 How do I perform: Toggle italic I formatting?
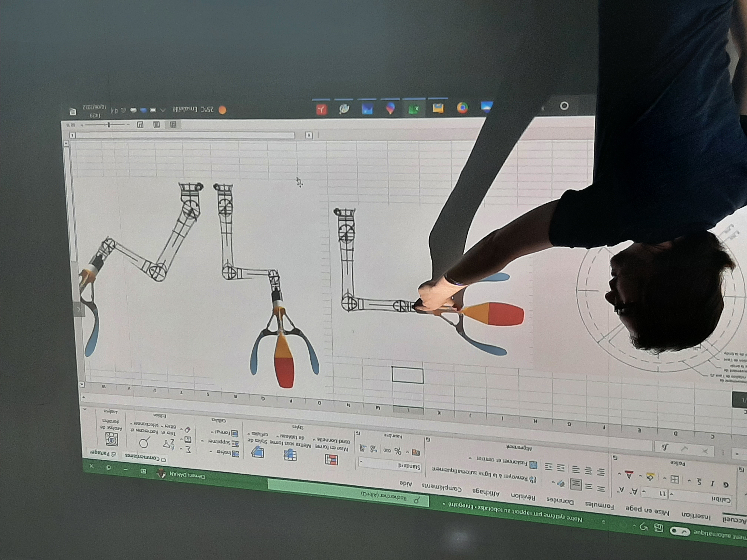click(x=712, y=483)
